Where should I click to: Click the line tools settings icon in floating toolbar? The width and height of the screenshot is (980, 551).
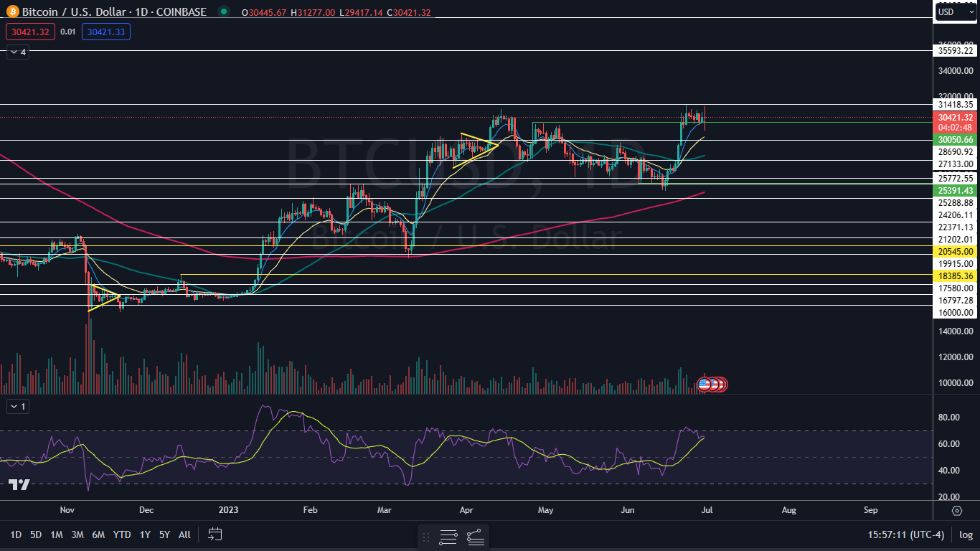click(x=448, y=536)
